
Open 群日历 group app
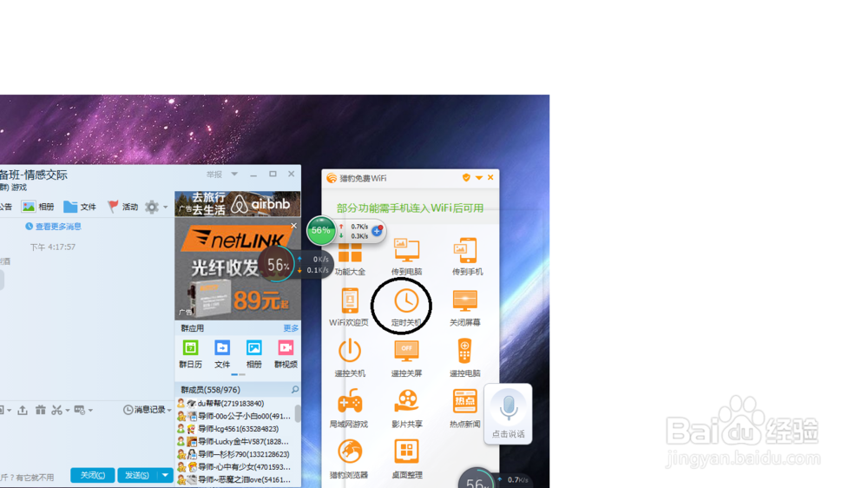[x=190, y=354]
